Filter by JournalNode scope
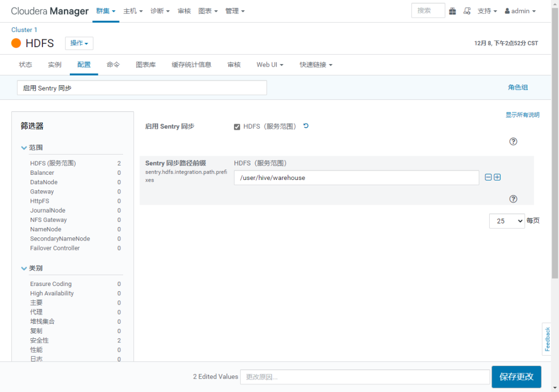 pyautogui.click(x=75, y=210)
